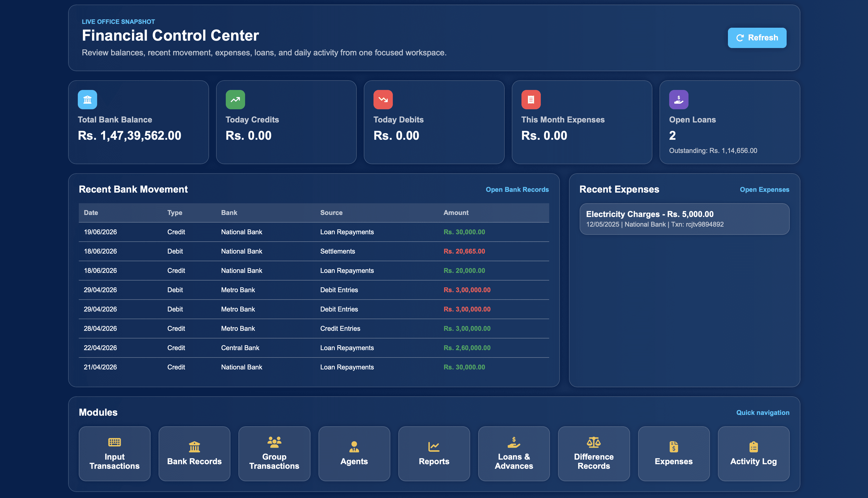Select the Rs. 20,665.00 debit amount
The width and height of the screenshot is (868, 498).
pyautogui.click(x=464, y=251)
